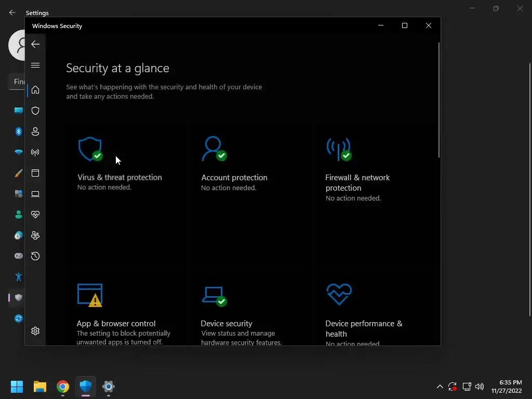
Task: Open Google Chrome from taskbar
Action: [63, 387]
